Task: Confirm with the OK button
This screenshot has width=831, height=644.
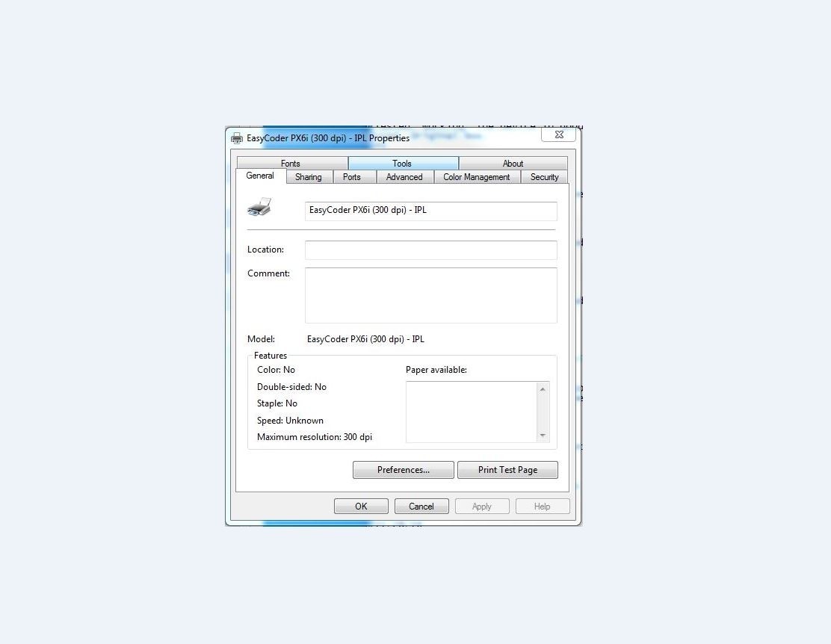Action: [x=361, y=507]
